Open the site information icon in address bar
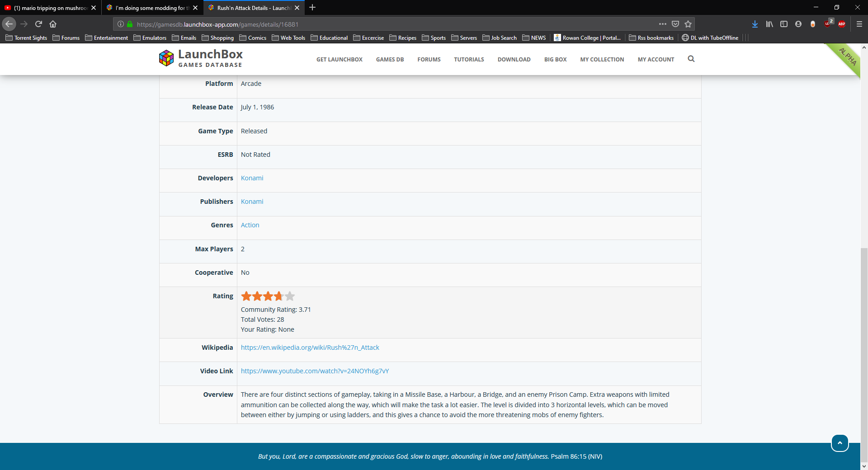 [x=121, y=24]
